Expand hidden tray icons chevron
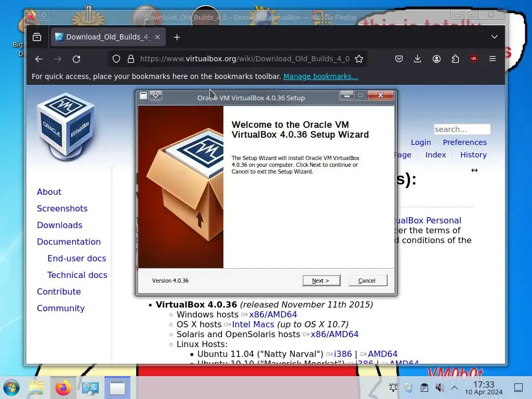The height and width of the screenshot is (399, 532). pos(455,388)
